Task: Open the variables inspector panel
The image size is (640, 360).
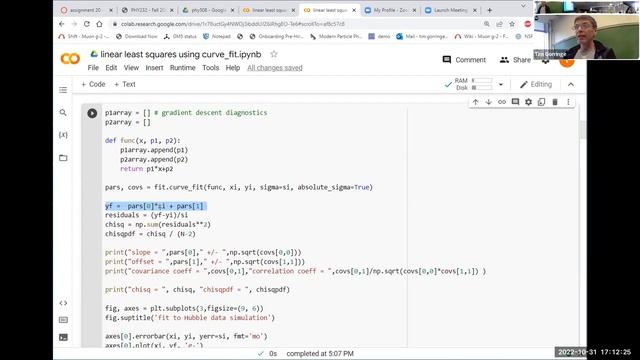Action: click(63, 135)
